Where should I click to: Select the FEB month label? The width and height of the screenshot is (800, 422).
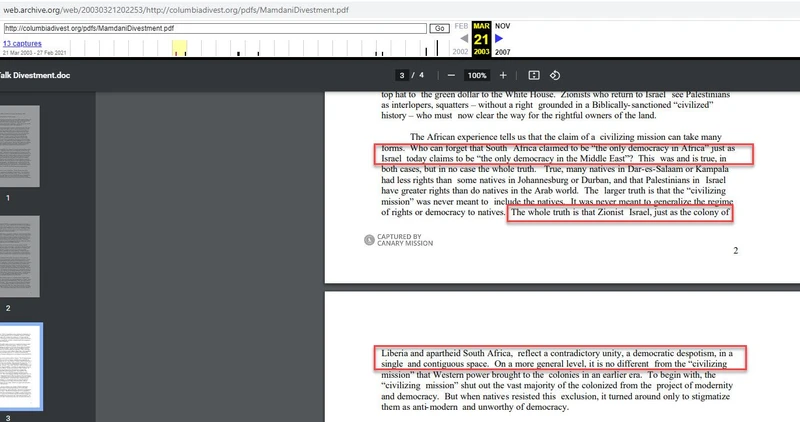(x=461, y=26)
